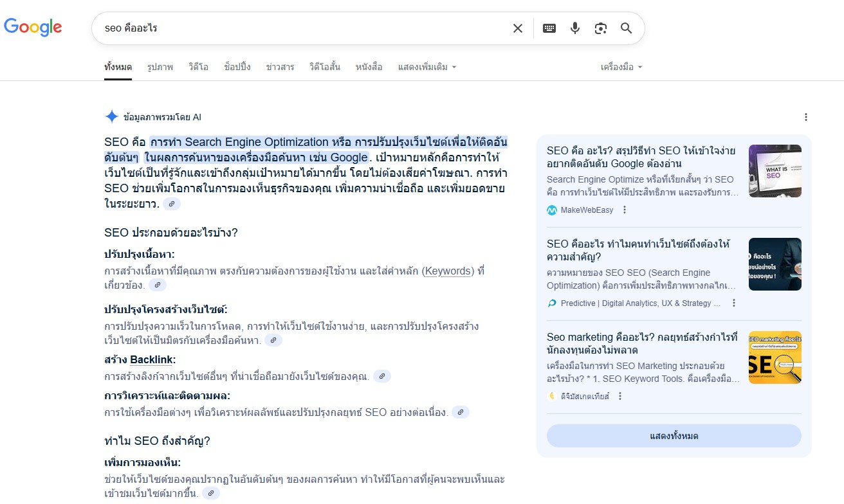Go to the ข่าวสาร tab
This screenshot has width=844, height=504.
tap(280, 67)
